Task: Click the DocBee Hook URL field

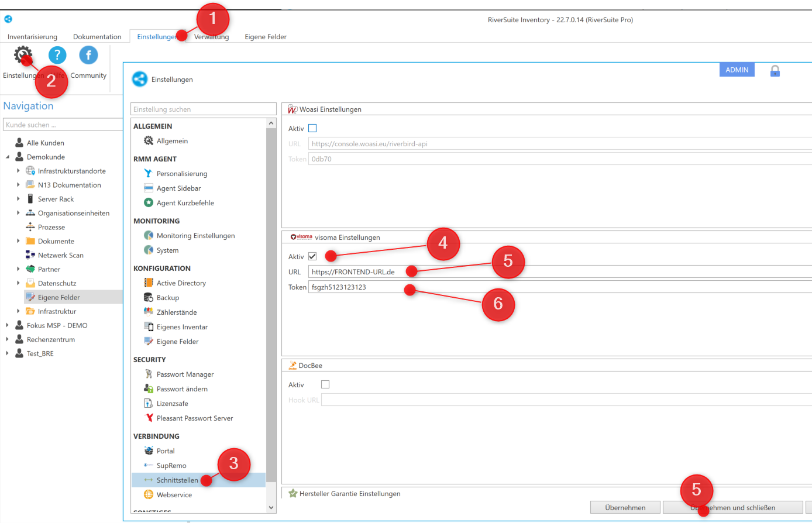Action: tap(566, 400)
